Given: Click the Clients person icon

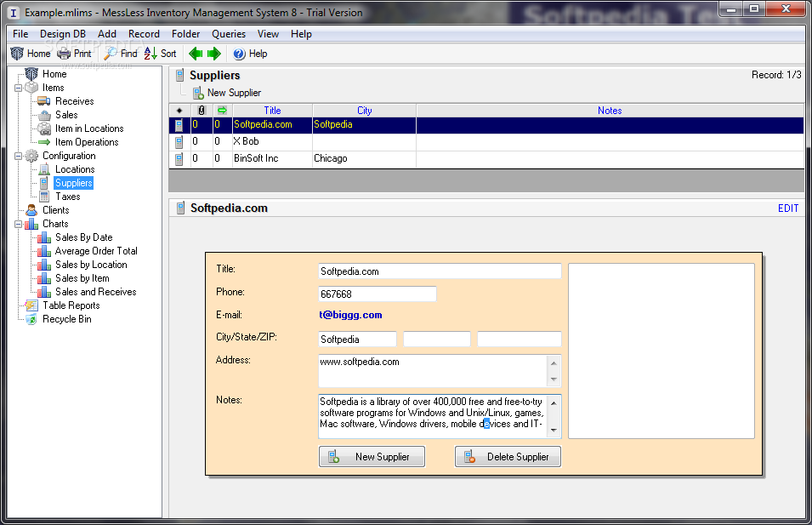Looking at the screenshot, I should [x=31, y=210].
